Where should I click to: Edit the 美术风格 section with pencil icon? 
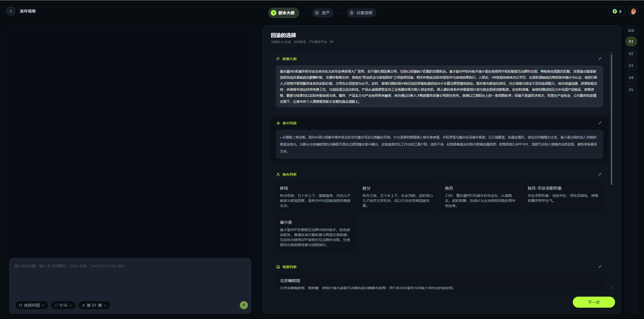(x=600, y=123)
